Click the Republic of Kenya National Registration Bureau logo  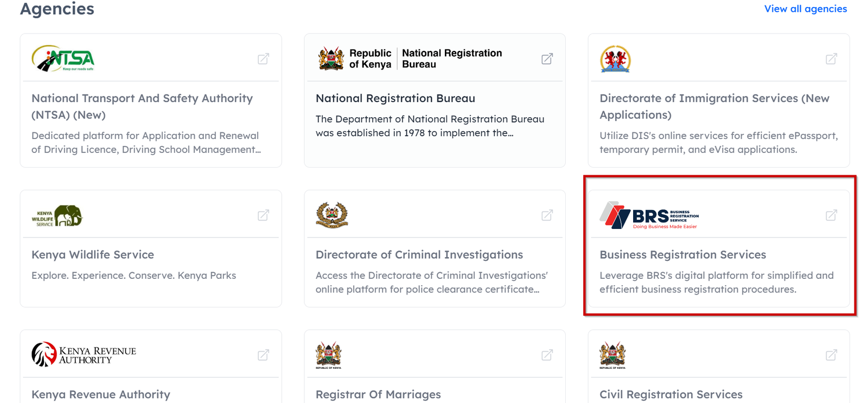tap(410, 59)
